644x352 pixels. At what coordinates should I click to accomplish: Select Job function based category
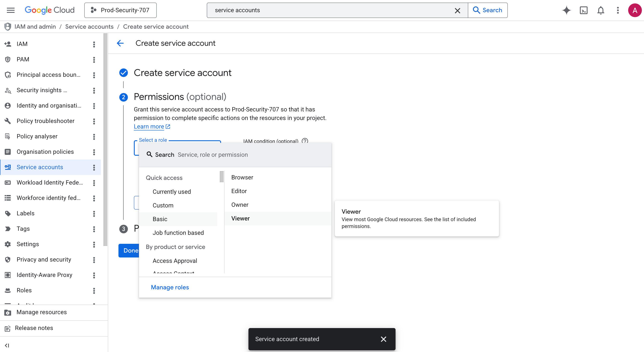178,233
